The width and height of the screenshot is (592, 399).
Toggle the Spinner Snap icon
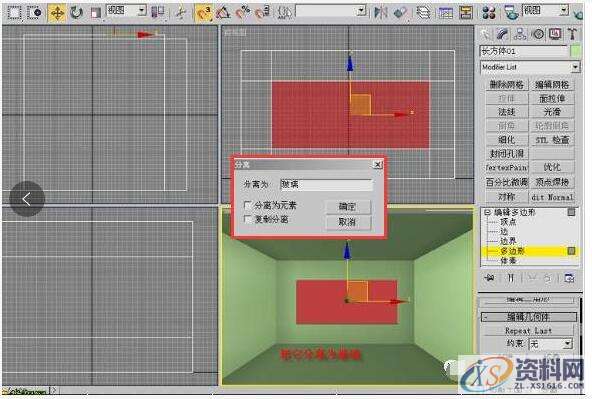click(x=262, y=13)
